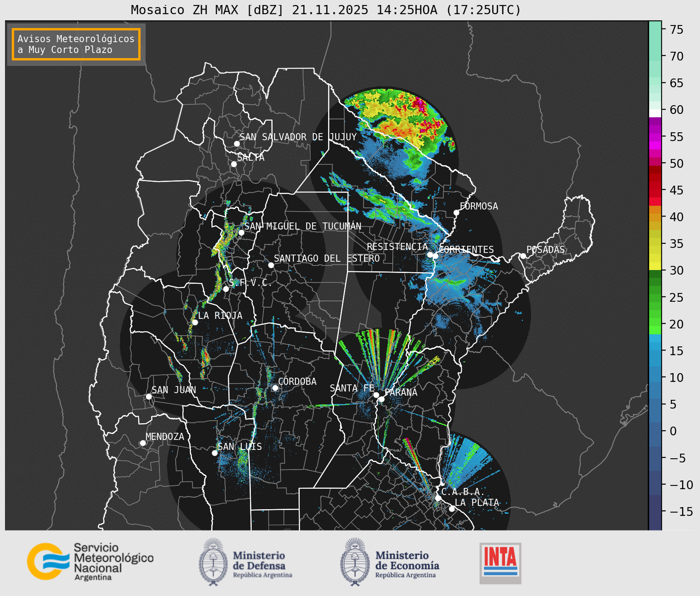Click the RESISTENCIA text label
Viewport: 700px width, 596px height.
tap(397, 247)
